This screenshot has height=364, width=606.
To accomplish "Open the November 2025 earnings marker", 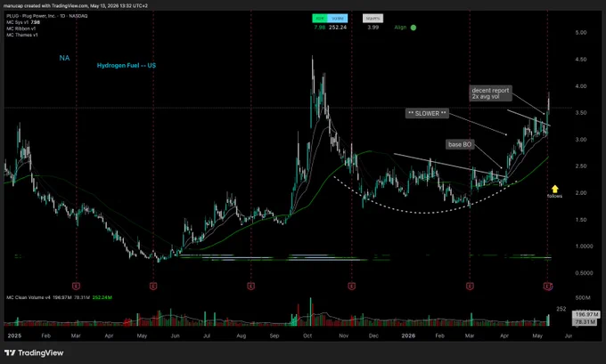I will click(351, 286).
